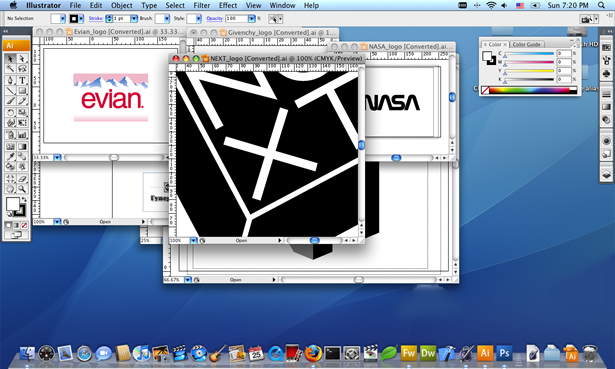Open zoom level dropdown in Evian_logo window

point(57,157)
